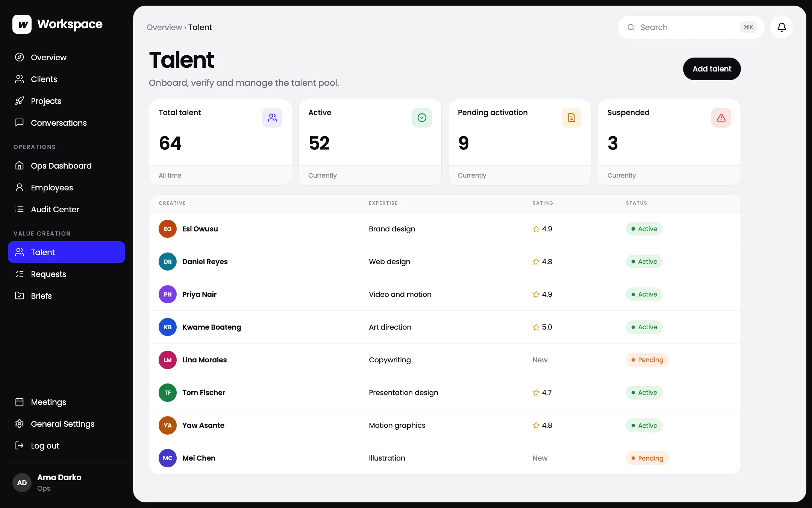
Task: Click the Active card checkmark icon
Action: pyautogui.click(x=422, y=118)
